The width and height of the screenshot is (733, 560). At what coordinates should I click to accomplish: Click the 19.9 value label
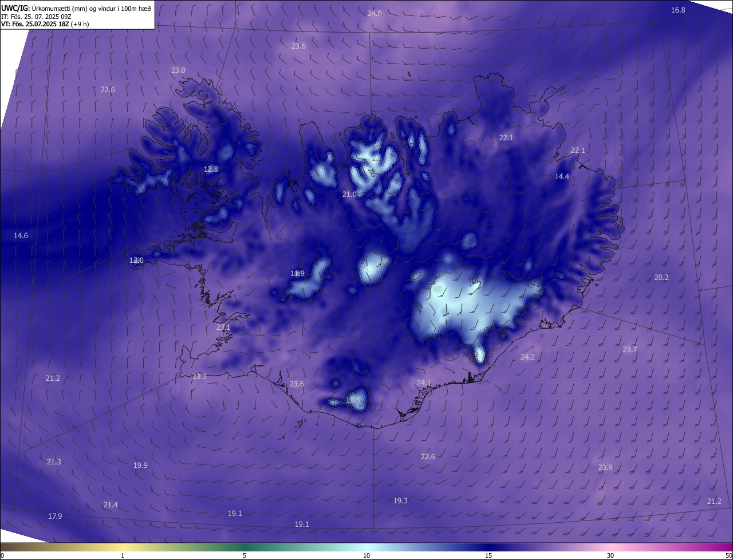pyautogui.click(x=140, y=465)
